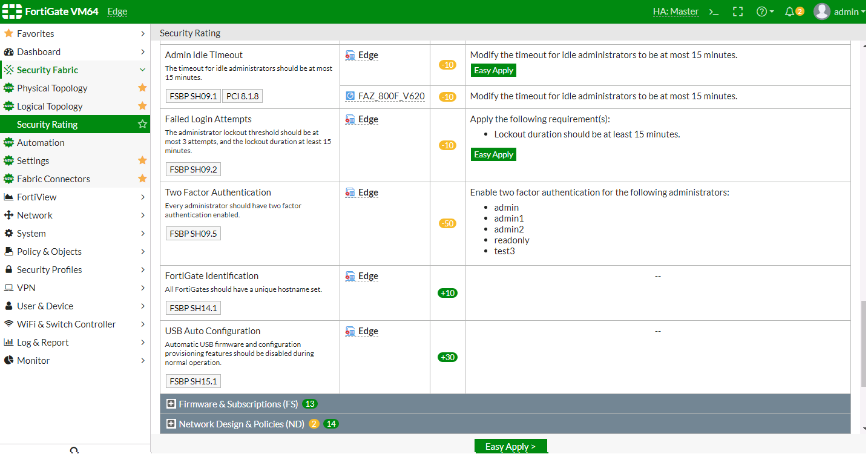Image resolution: width=868 pixels, height=454 pixels.
Task: Open the admin user menu
Action: (839, 12)
